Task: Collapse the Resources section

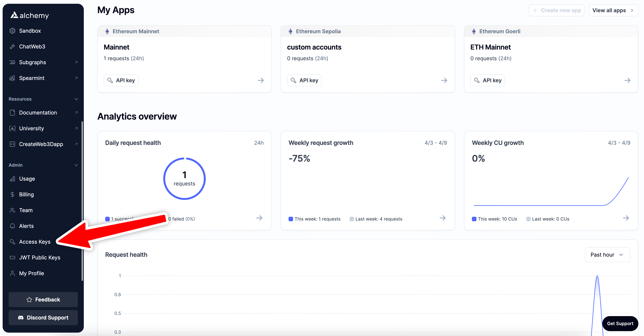Action: coord(76,99)
